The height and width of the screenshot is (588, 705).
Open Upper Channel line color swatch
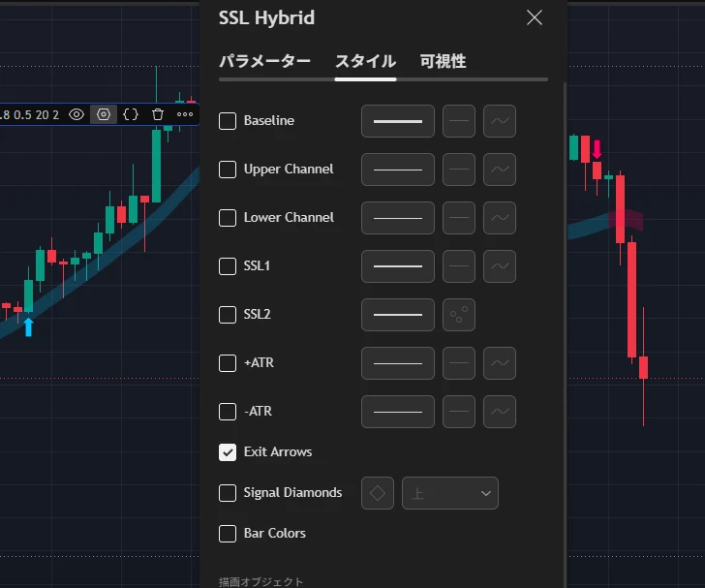pyautogui.click(x=398, y=170)
